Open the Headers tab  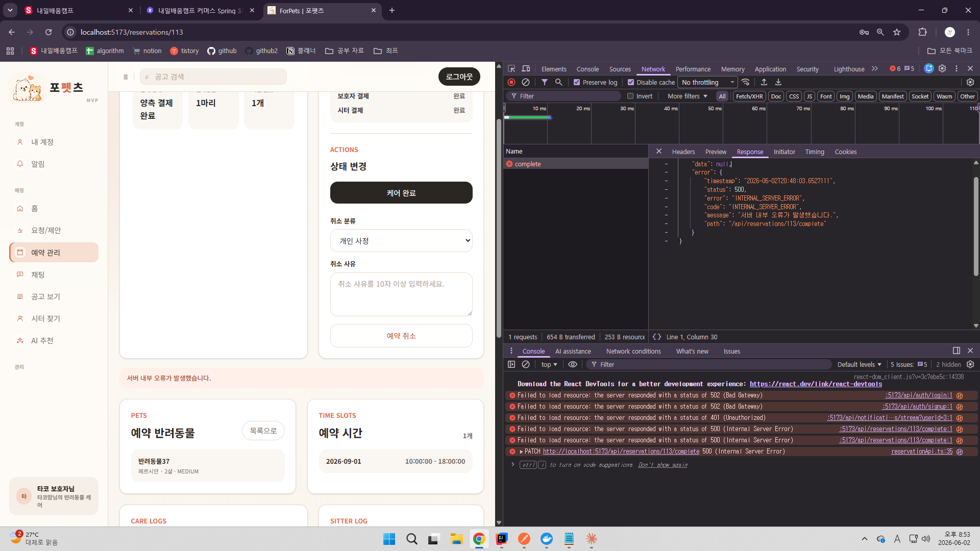(683, 152)
